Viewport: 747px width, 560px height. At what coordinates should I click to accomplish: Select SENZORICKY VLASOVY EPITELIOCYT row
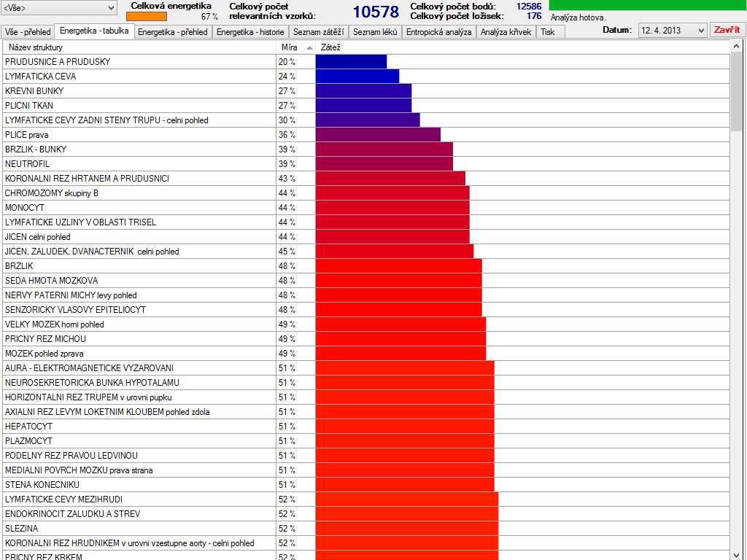pyautogui.click(x=366, y=309)
